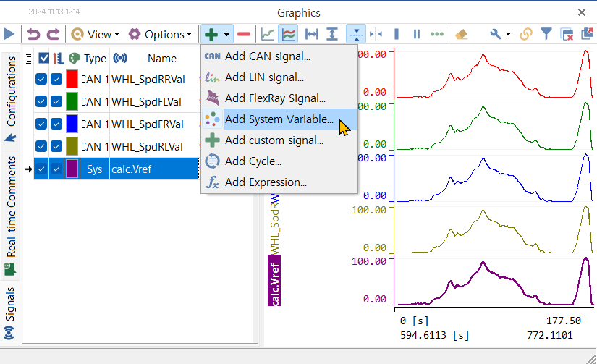Open olive color swatch of WHL_SpdRLVal
Viewport: 597px width, 364px height.
tap(72, 147)
